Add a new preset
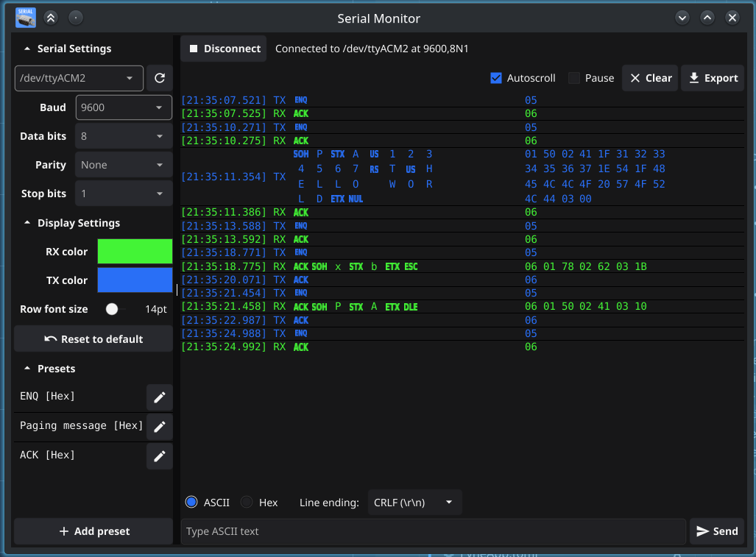 93,531
